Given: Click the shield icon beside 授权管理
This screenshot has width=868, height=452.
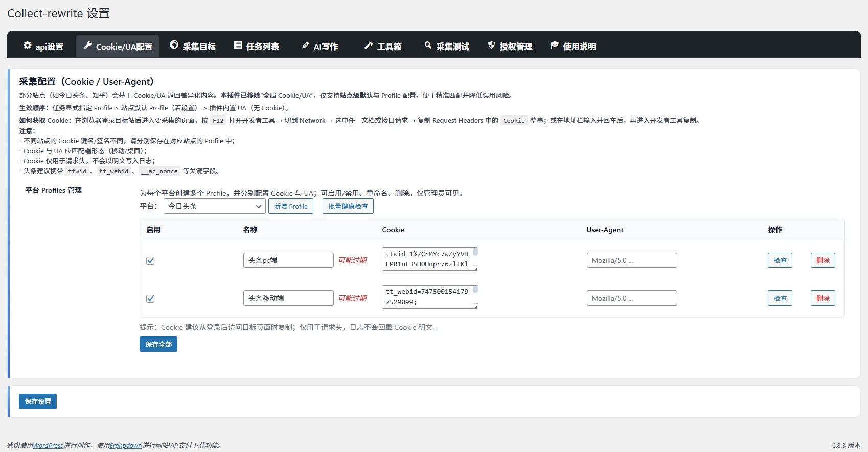Looking at the screenshot, I should point(491,46).
